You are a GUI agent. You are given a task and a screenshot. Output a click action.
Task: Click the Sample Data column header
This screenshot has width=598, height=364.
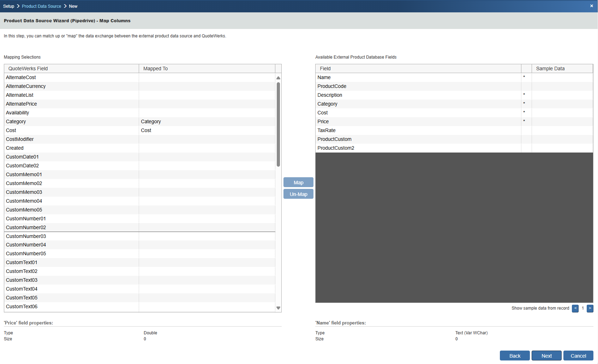[562, 68]
